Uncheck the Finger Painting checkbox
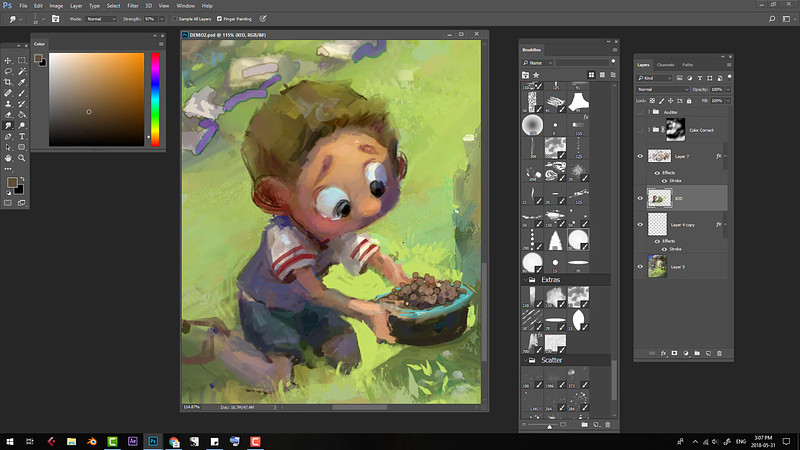Image resolution: width=800 pixels, height=450 pixels. pyautogui.click(x=217, y=18)
